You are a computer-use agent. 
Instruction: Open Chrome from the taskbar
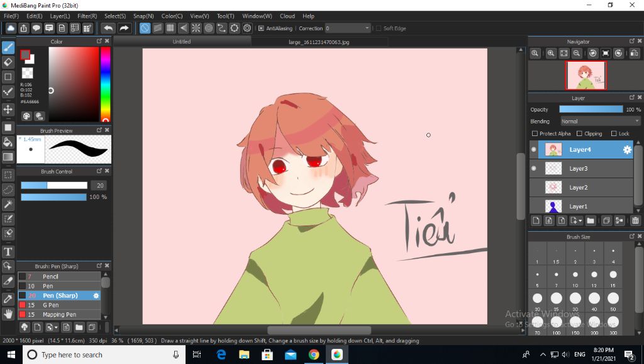tap(314, 355)
